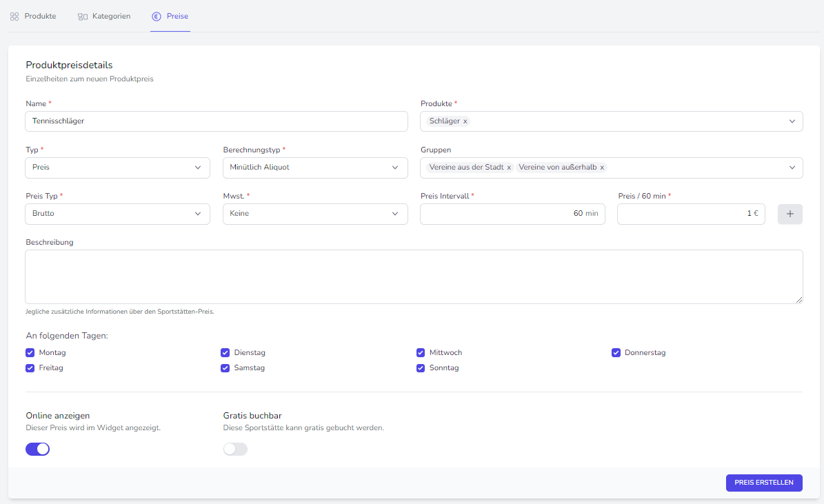Image resolution: width=824 pixels, height=504 pixels.
Task: Click the Kategorien icon in tabs
Action: 83,16
